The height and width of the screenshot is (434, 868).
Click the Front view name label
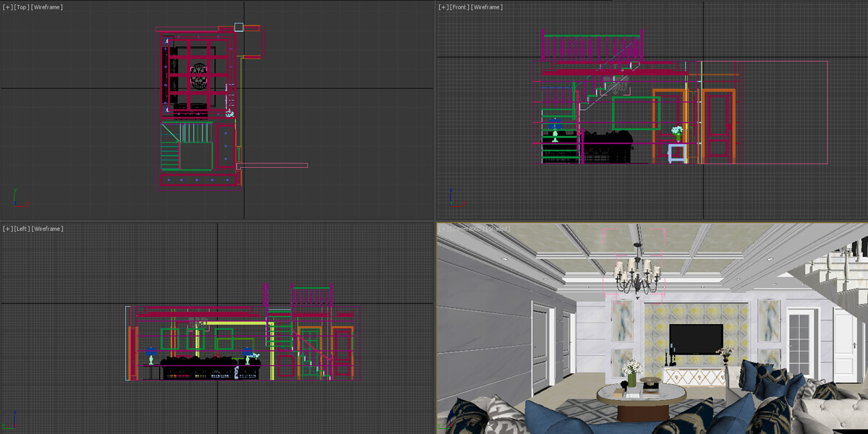(x=458, y=7)
